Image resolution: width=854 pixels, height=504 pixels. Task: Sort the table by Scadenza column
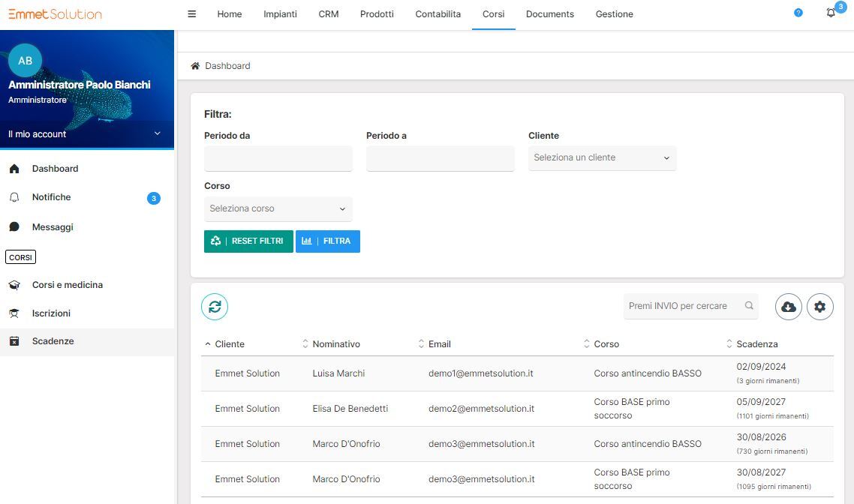[x=756, y=344]
